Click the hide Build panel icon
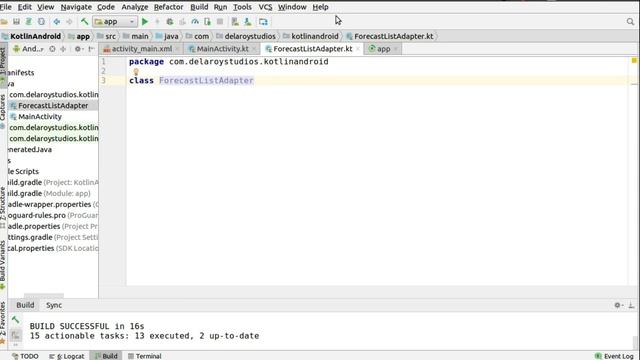Screen dimensions: 640x360 (x=631, y=305)
